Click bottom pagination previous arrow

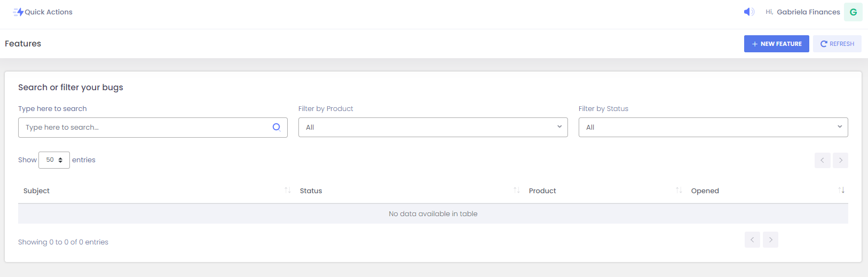point(752,240)
